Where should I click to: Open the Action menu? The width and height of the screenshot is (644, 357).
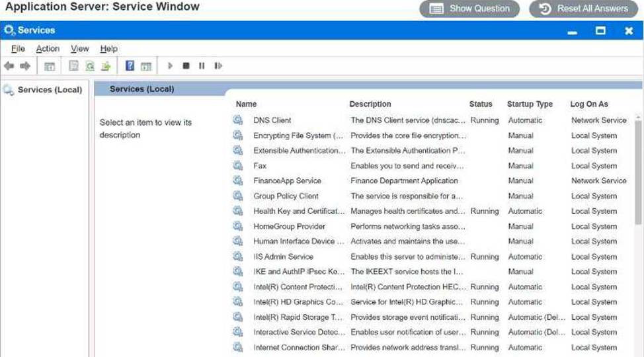[48, 49]
